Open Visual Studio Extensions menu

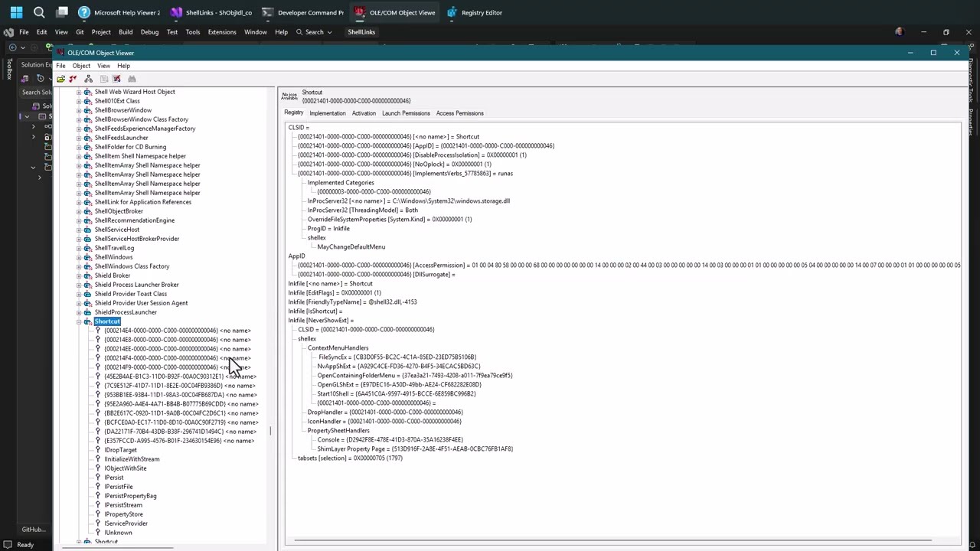[222, 32]
